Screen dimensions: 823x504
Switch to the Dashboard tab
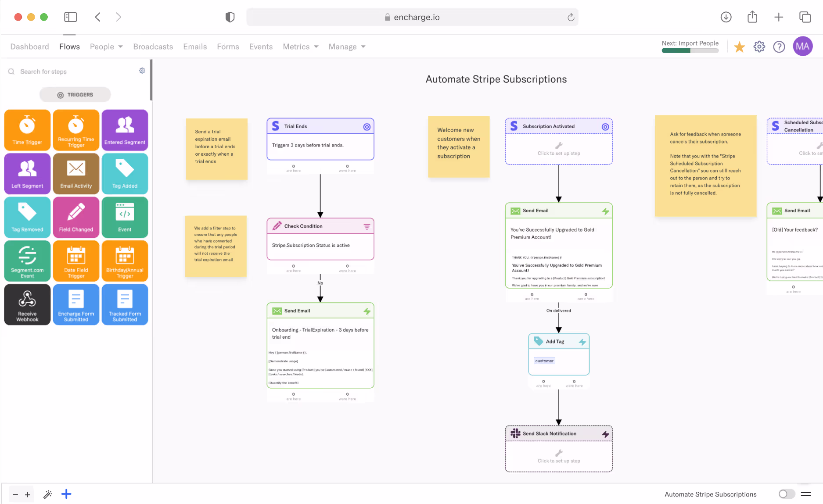point(29,46)
